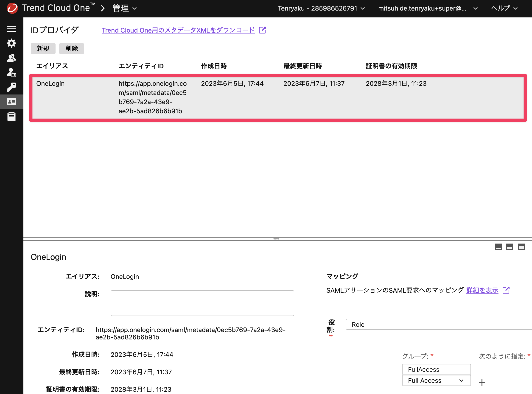
Task: Add a group mapping with plus icon
Action: click(482, 382)
